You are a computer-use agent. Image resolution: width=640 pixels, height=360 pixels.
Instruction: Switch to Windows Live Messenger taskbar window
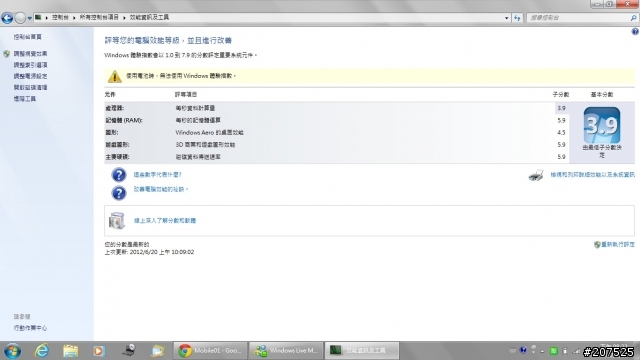pyautogui.click(x=286, y=351)
